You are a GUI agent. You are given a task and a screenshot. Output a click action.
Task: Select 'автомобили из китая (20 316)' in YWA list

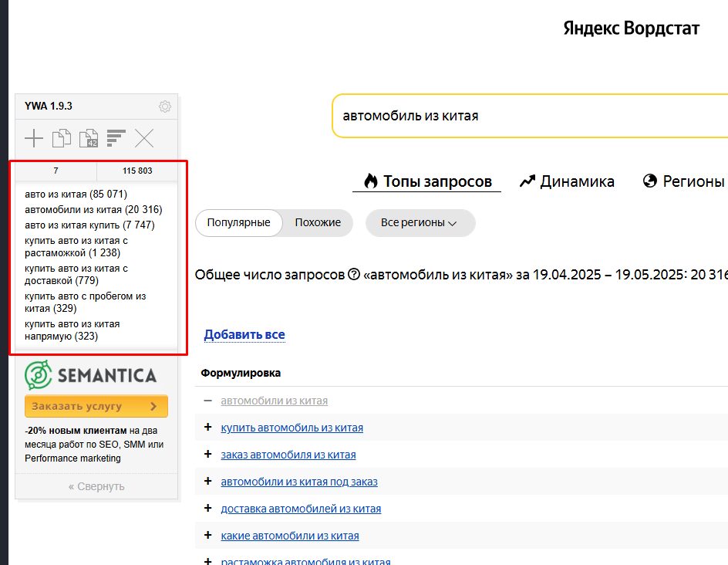click(x=93, y=209)
